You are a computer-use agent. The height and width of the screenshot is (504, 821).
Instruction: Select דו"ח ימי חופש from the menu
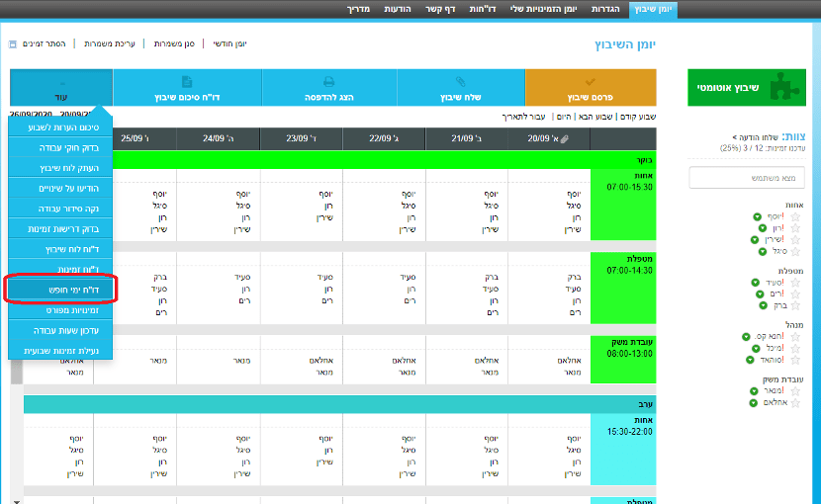click(62, 289)
